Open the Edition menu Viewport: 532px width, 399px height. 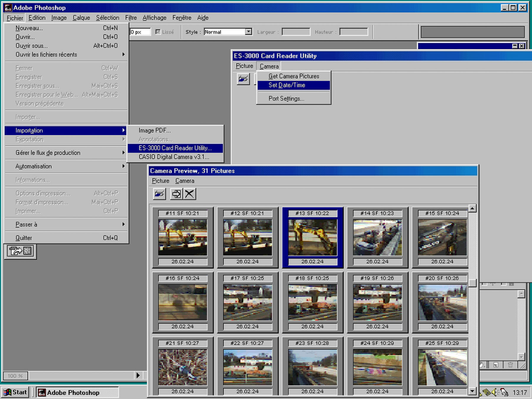pyautogui.click(x=37, y=18)
